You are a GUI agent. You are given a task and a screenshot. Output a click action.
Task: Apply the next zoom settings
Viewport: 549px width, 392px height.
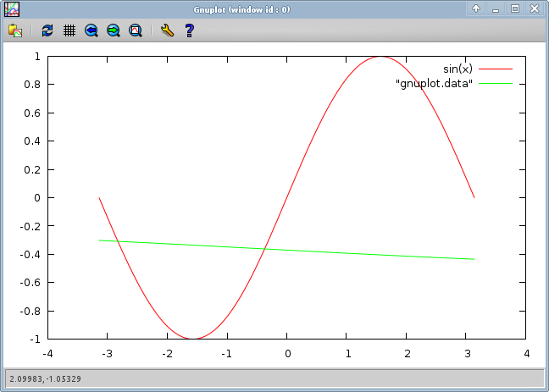(x=114, y=30)
